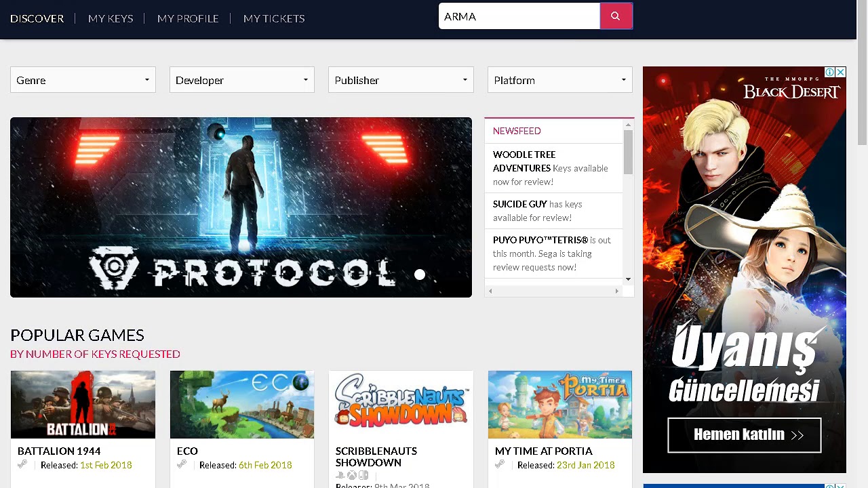
Task: Click the Nintendo Switch icon under Scribblenauts Showdown
Action: [363, 476]
